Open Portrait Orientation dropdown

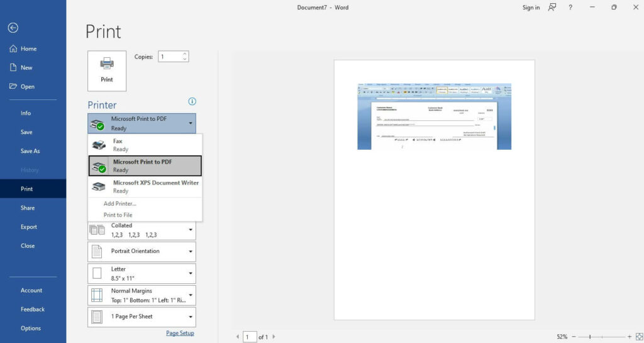142,251
